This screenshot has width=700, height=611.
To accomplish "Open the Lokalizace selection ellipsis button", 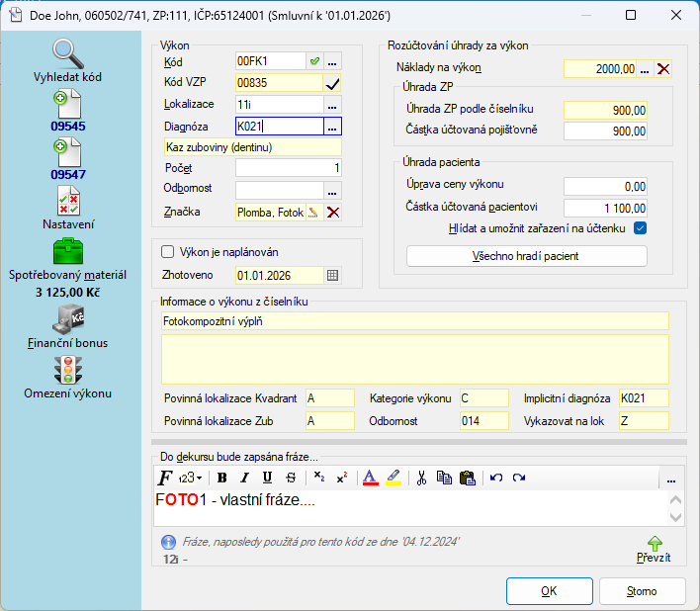I will pos(333,105).
